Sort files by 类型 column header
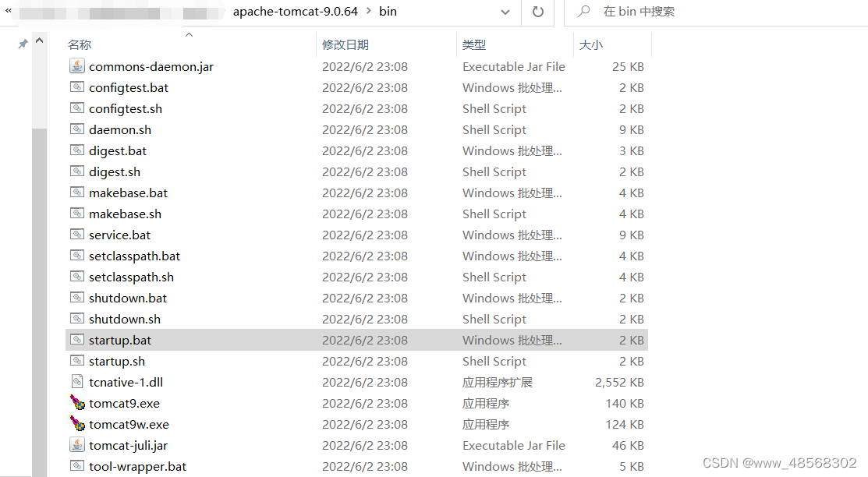 [x=474, y=44]
